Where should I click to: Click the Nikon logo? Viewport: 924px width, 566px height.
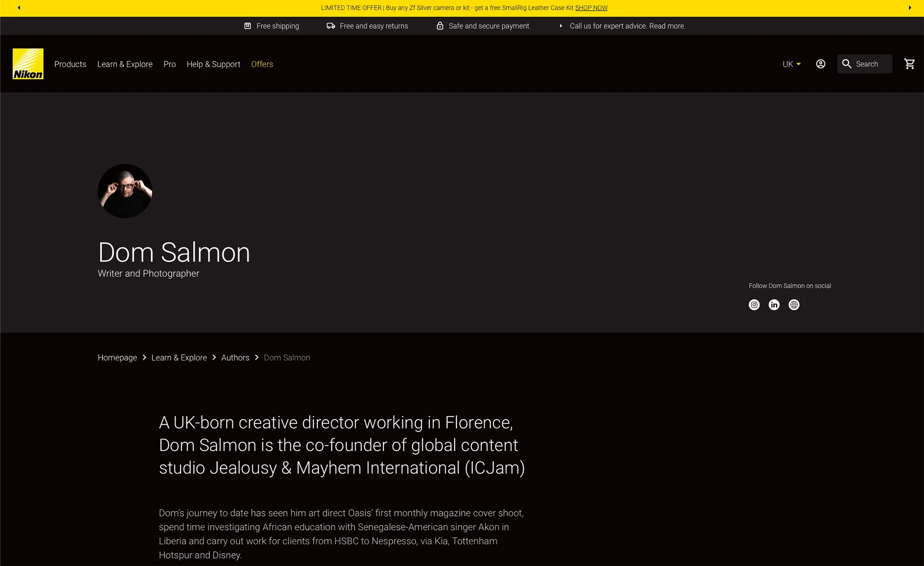tap(28, 64)
